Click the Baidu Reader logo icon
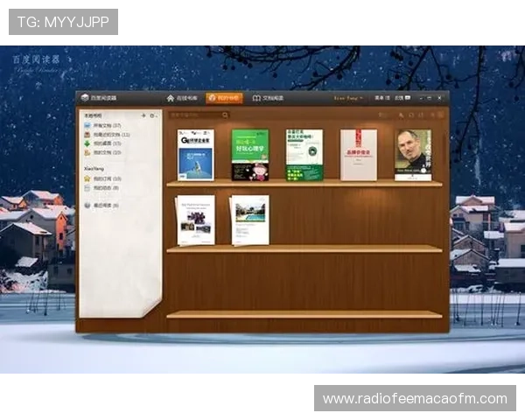The width and height of the screenshot is (525, 420). 85,98
